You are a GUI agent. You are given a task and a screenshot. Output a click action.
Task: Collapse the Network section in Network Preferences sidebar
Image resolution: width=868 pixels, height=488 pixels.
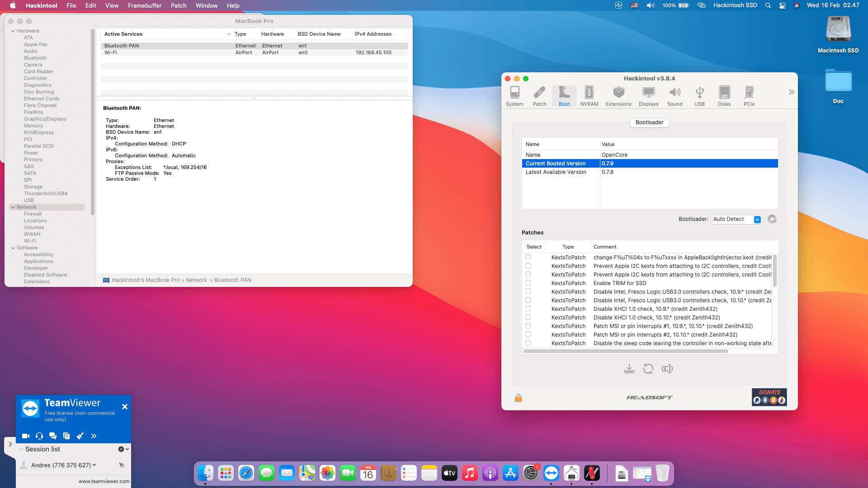[x=13, y=207]
